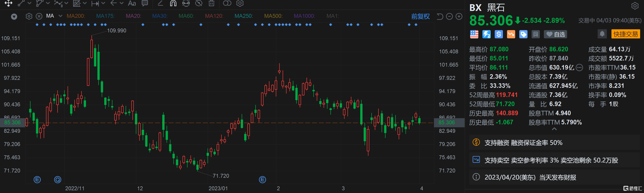Select the crosshair move cursor tool
Image resolution: width=644 pixels, height=193 pixels.
(x=8, y=3)
